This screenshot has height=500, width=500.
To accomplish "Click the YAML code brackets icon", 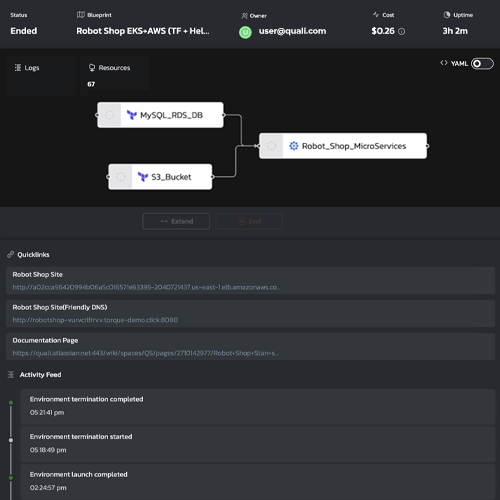I will tap(444, 63).
